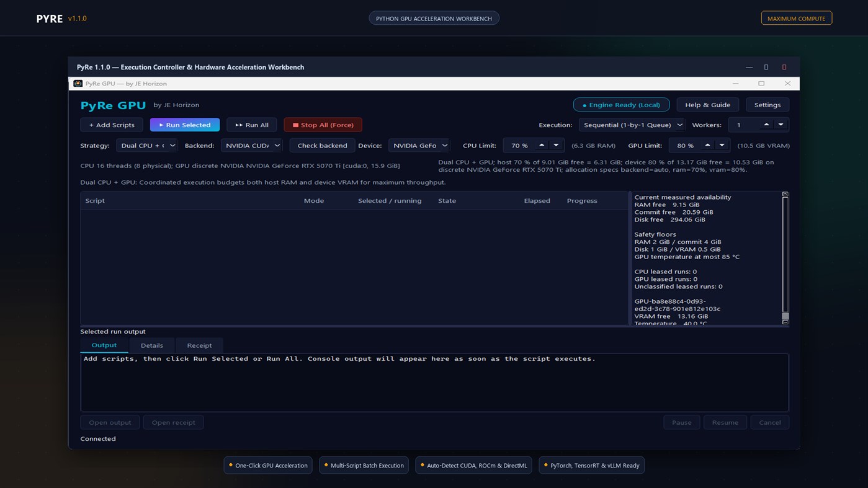Open Help & Guide
868x488 pixels.
point(707,105)
